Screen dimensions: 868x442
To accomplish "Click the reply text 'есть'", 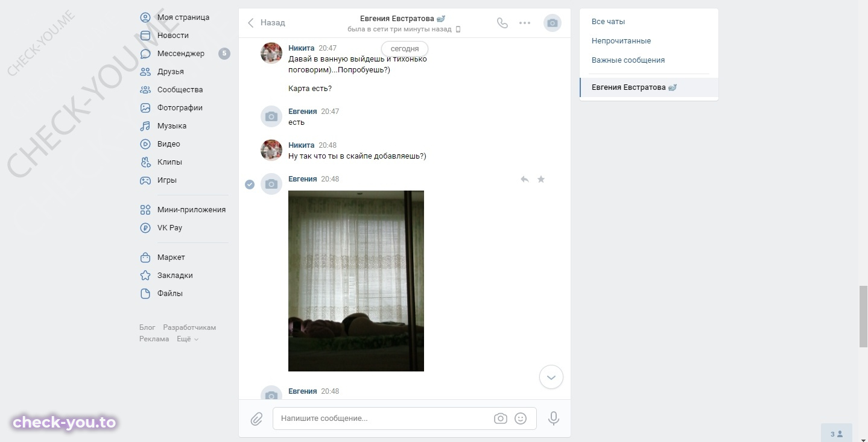I will click(x=296, y=122).
